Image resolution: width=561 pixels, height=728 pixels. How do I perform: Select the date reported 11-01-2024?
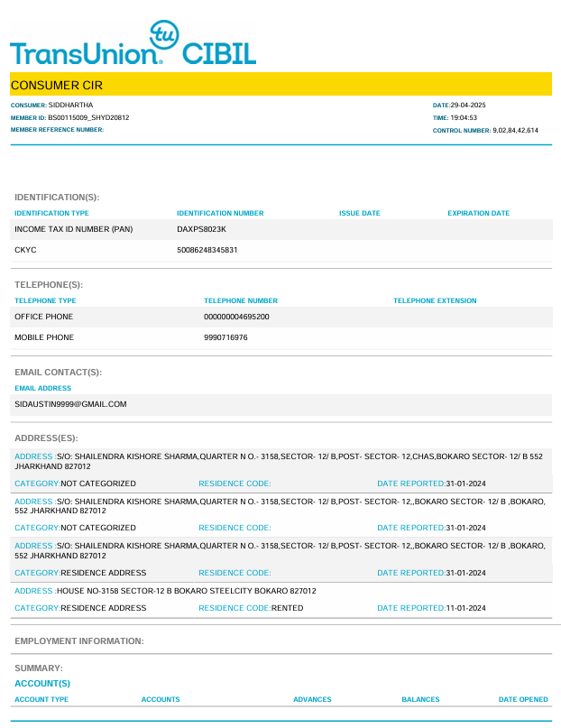pyautogui.click(x=466, y=608)
